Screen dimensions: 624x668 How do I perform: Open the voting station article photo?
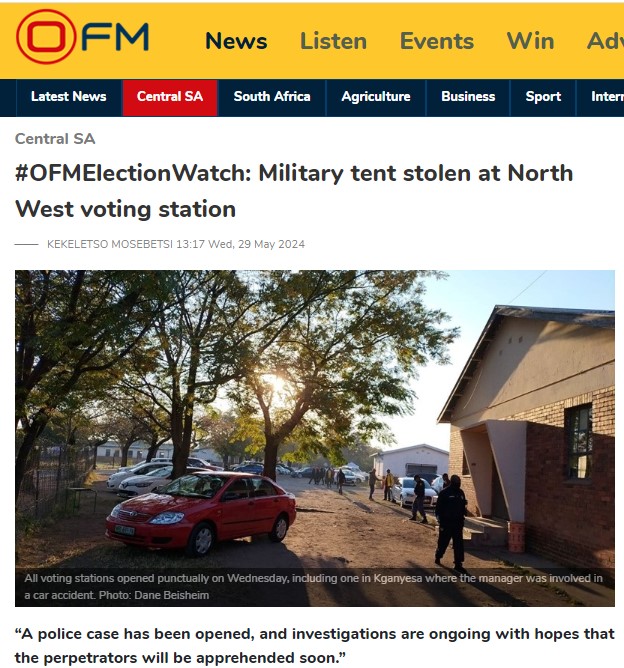pyautogui.click(x=315, y=418)
